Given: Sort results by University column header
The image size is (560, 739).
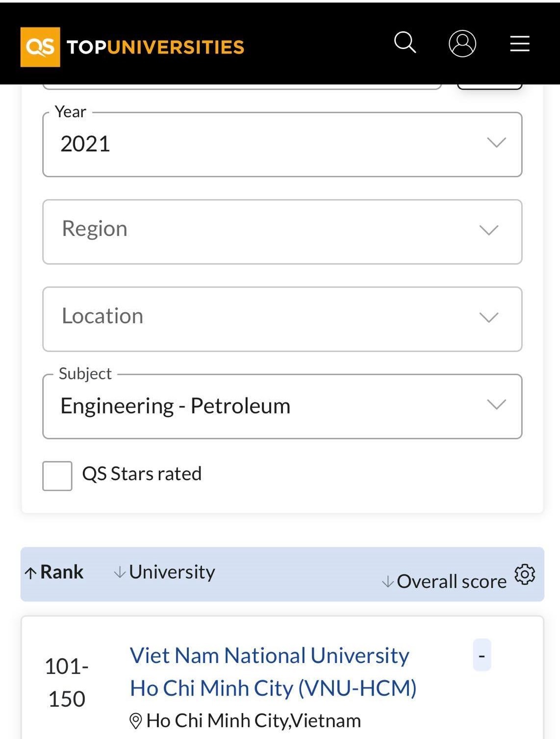Looking at the screenshot, I should pos(172,572).
